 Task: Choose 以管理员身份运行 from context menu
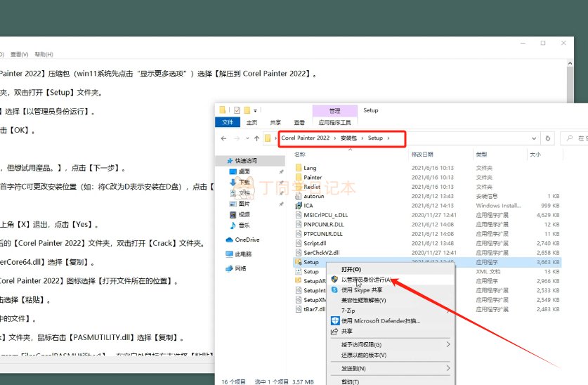(x=365, y=279)
